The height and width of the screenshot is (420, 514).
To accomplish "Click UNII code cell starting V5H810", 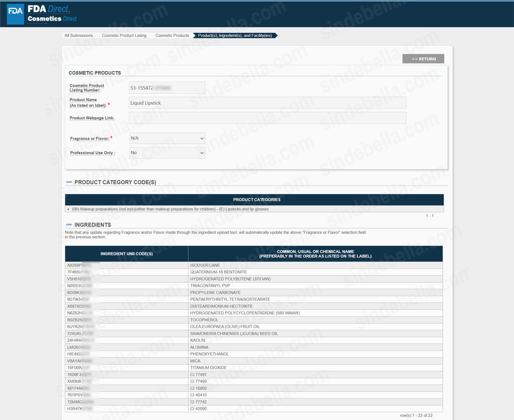I will [126, 279].
